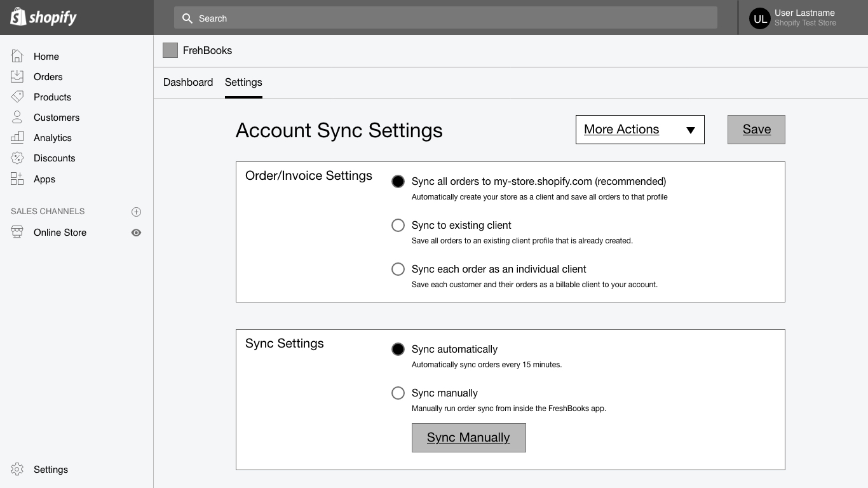
Task: Click the Save button
Action: pyautogui.click(x=756, y=130)
